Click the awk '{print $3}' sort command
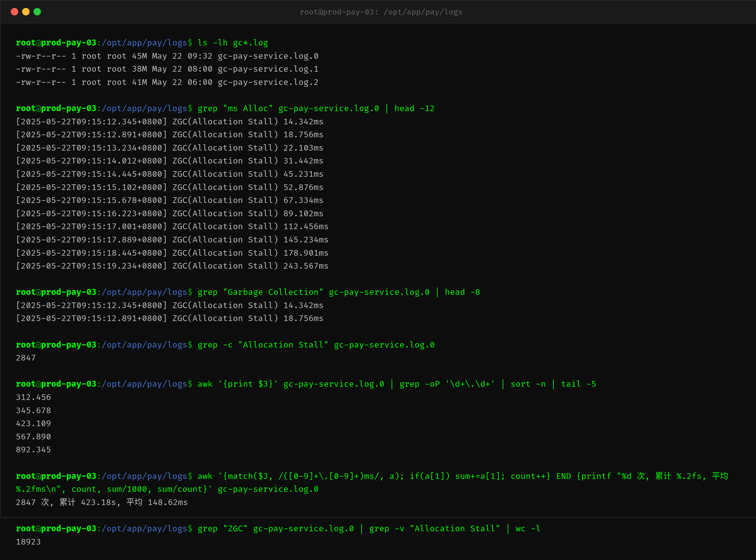Viewport: 756px width, 560px height. pos(397,384)
